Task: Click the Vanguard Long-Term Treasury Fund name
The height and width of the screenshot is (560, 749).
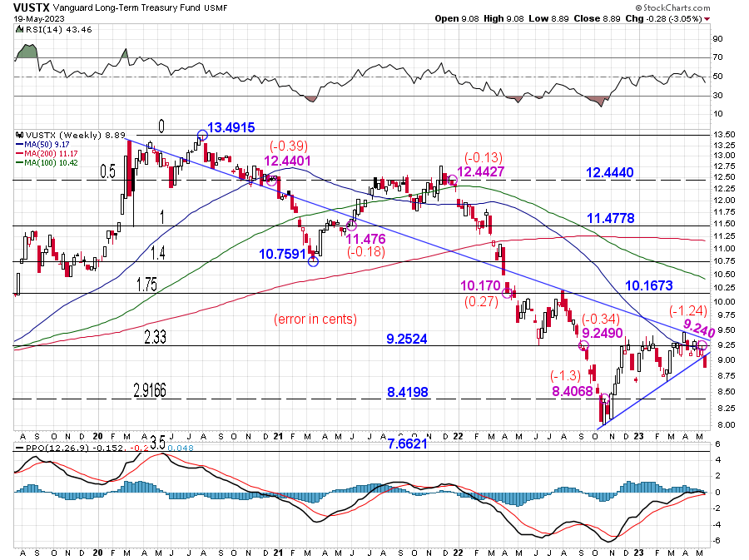Action: pyautogui.click(x=126, y=7)
